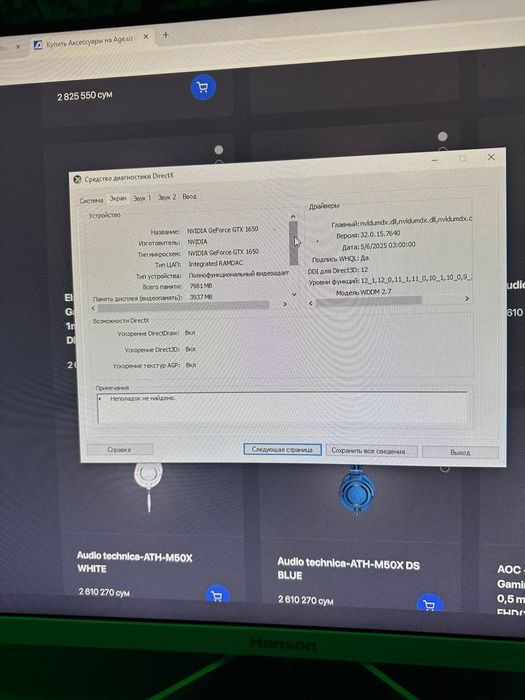Close the Купить Аксессуары browser tab
The image size is (525, 700).
tap(146, 37)
